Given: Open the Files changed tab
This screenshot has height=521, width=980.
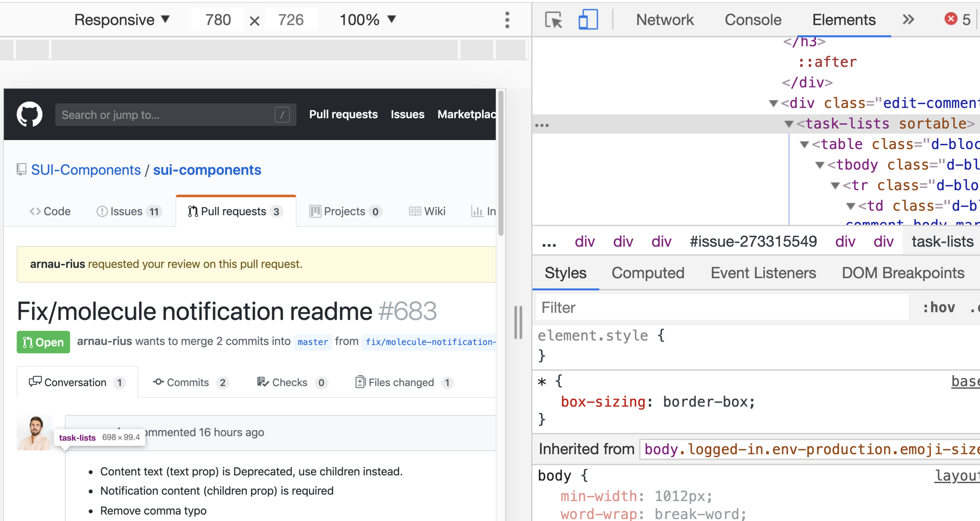Looking at the screenshot, I should coord(401,382).
